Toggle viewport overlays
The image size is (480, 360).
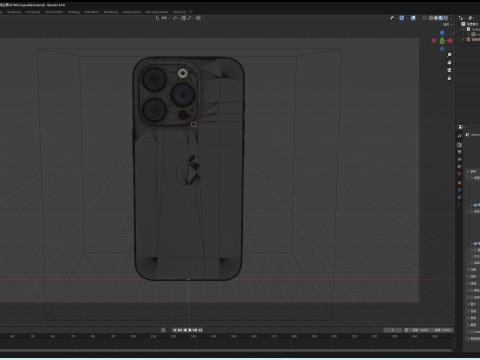coord(413,18)
